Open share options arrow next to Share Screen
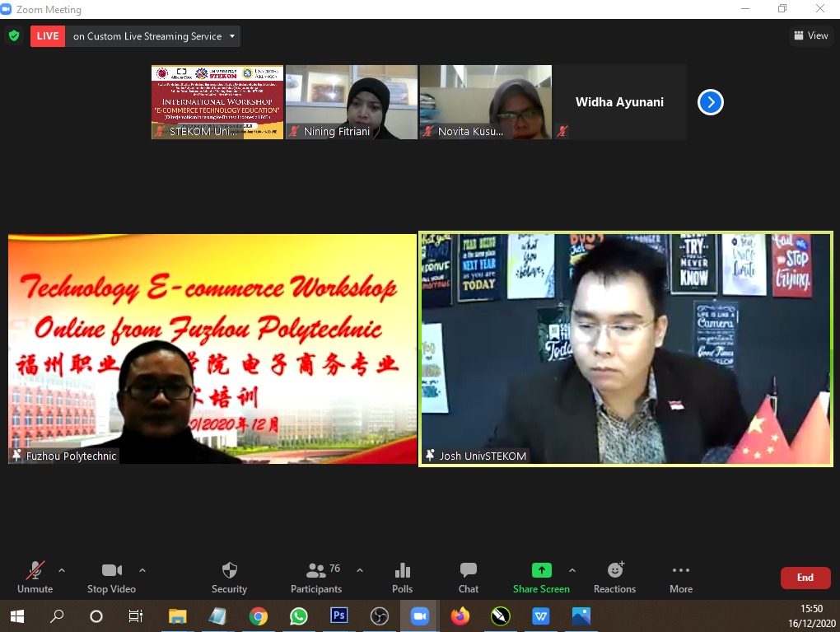 pyautogui.click(x=572, y=570)
